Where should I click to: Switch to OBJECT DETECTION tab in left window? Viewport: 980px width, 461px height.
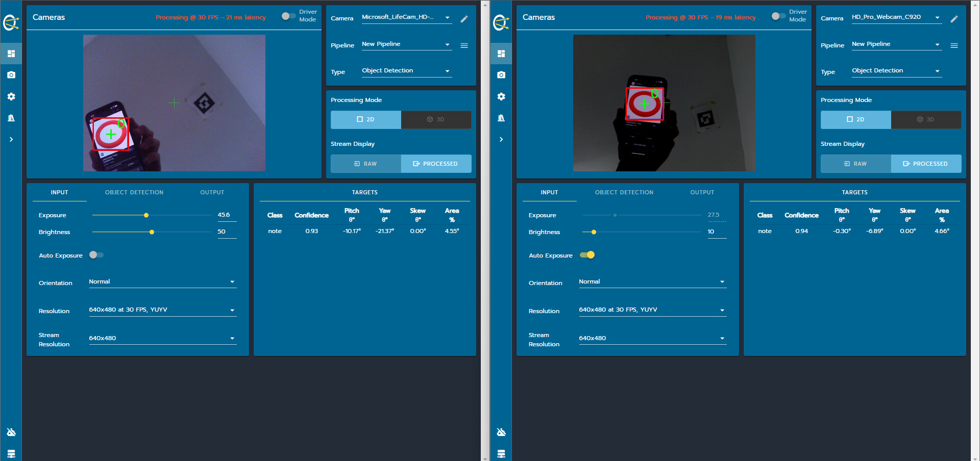134,192
